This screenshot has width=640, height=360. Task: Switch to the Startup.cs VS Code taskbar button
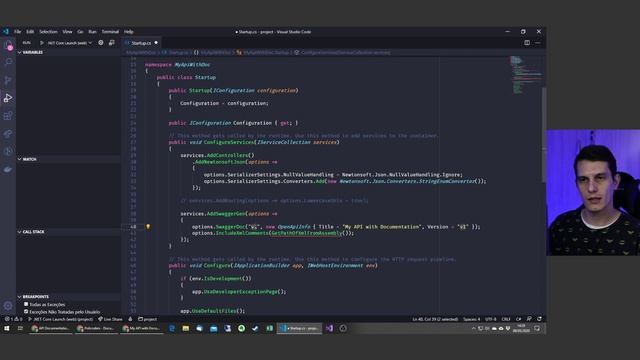pyautogui.click(x=300, y=328)
